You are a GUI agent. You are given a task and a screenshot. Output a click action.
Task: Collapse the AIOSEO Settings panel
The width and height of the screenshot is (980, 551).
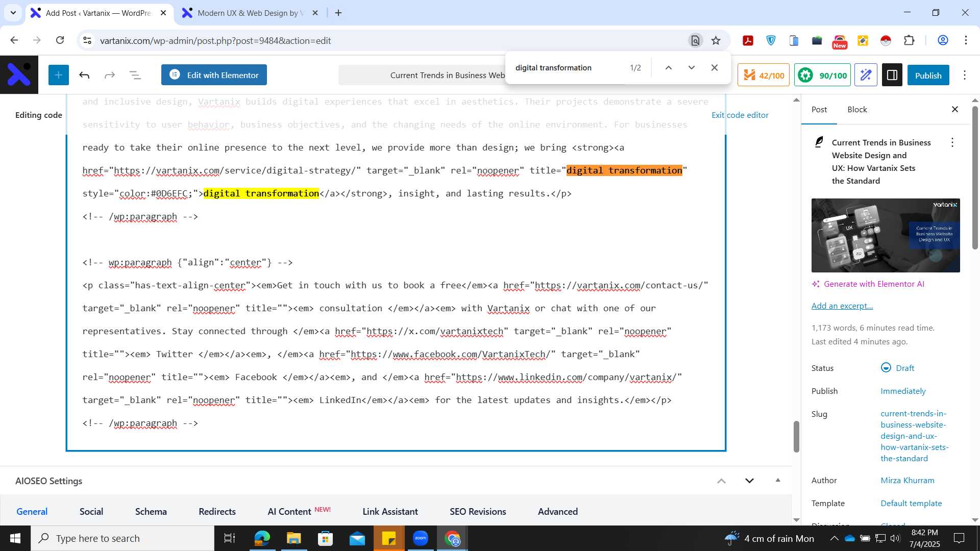pyautogui.click(x=778, y=481)
